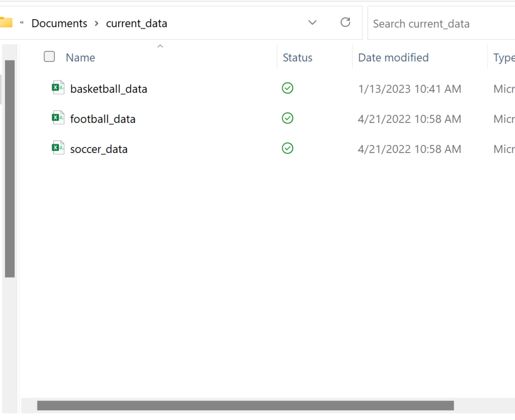Image resolution: width=515 pixels, height=420 pixels.
Task: Click Type cell of basketball_data row
Action: pos(504,89)
